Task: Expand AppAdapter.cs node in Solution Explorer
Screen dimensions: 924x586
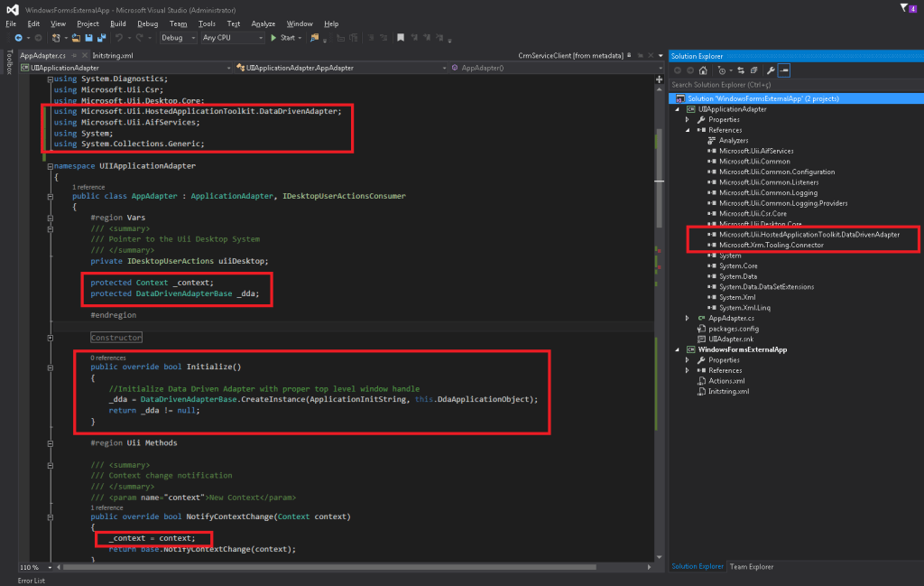Action: pos(688,319)
